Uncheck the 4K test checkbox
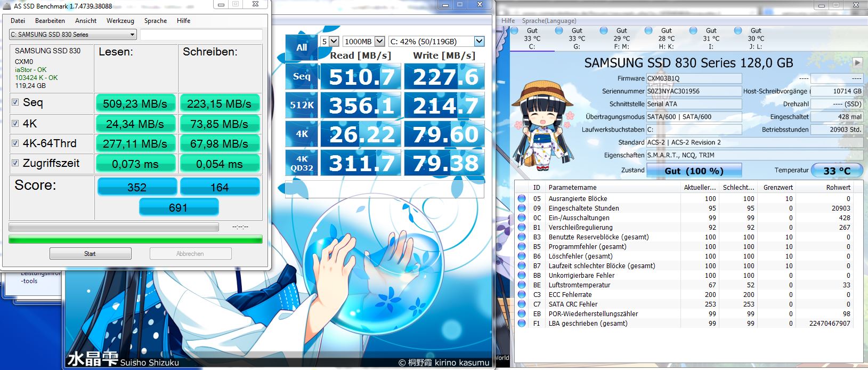The height and width of the screenshot is (370, 868). [15, 123]
